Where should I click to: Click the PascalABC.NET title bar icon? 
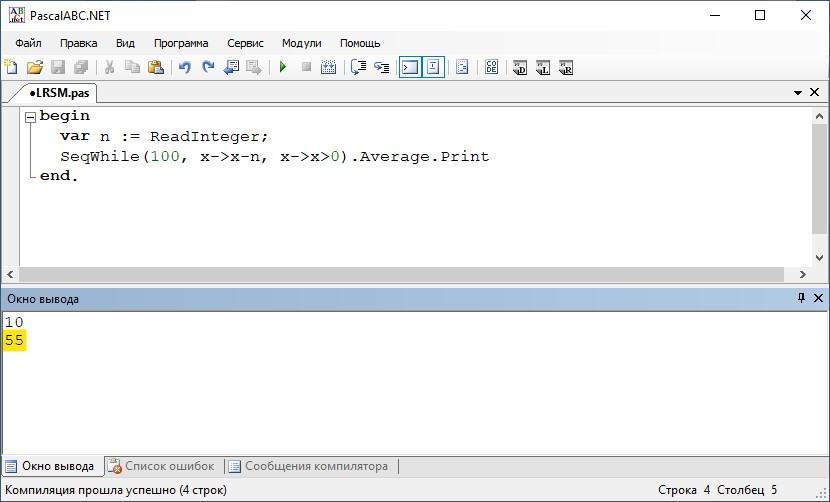pos(16,15)
